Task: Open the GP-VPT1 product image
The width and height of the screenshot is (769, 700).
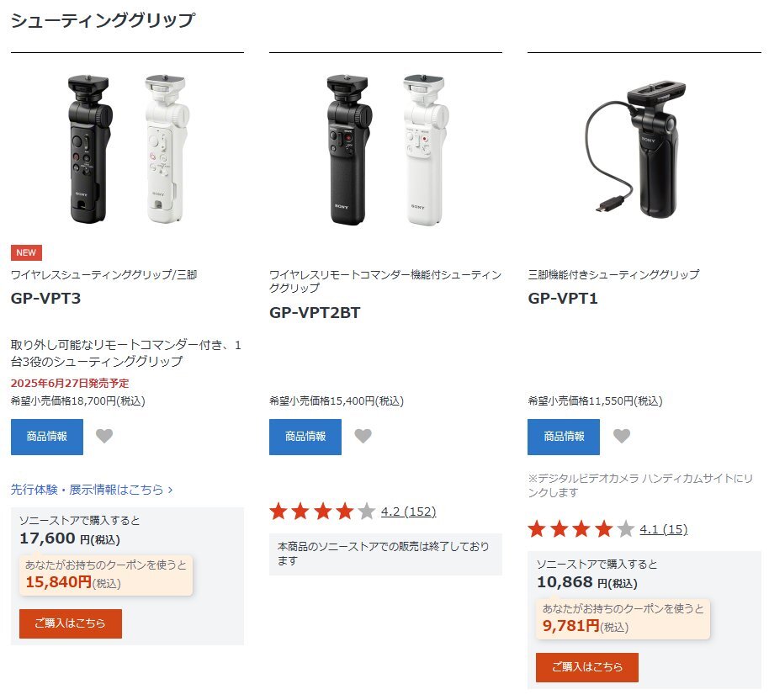Action: (635, 150)
